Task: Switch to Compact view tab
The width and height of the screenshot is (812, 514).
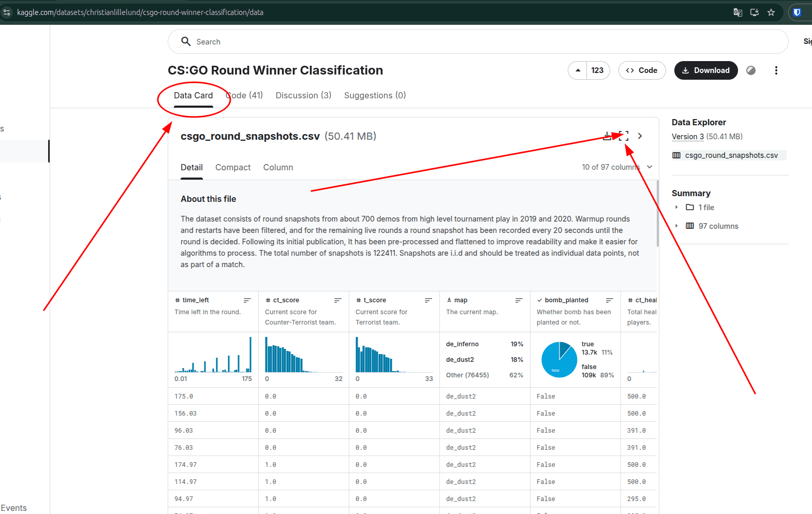Action: pos(233,167)
